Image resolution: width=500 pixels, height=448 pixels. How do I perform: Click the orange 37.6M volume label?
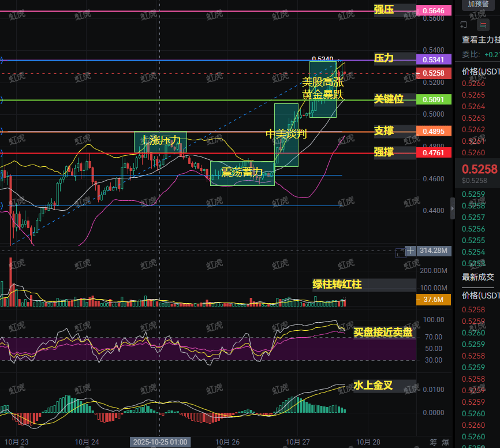(x=434, y=300)
